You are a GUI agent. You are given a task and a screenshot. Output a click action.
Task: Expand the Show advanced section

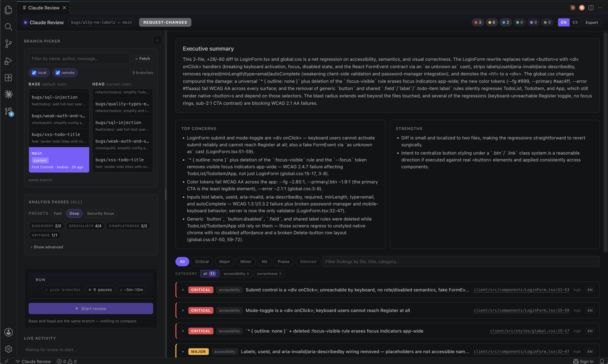47,247
